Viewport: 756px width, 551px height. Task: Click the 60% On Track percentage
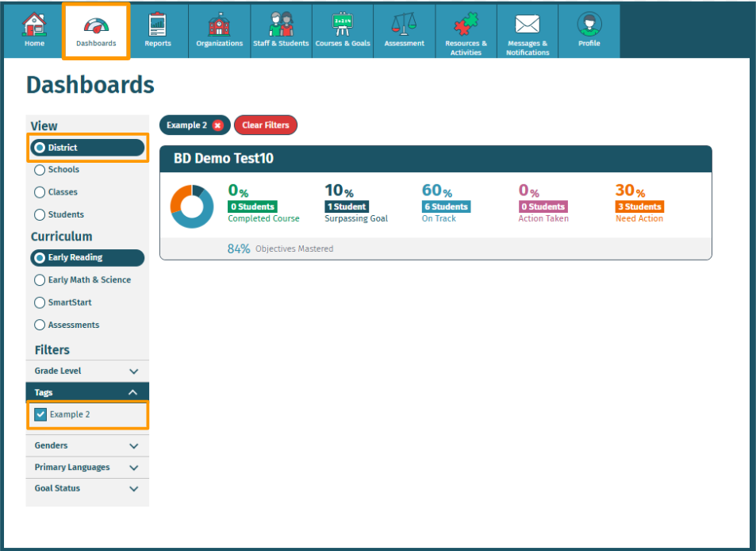coord(437,191)
